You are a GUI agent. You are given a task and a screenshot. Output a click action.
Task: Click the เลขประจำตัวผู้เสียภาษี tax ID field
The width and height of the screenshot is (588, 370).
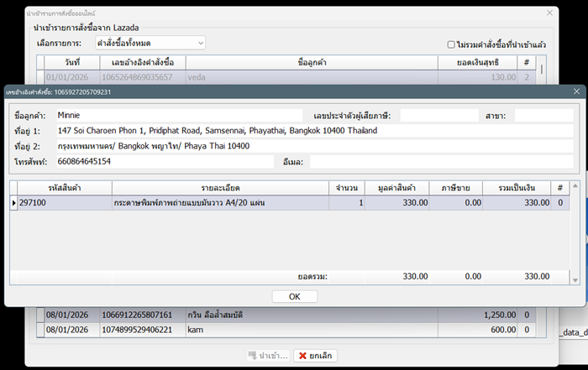coord(437,115)
